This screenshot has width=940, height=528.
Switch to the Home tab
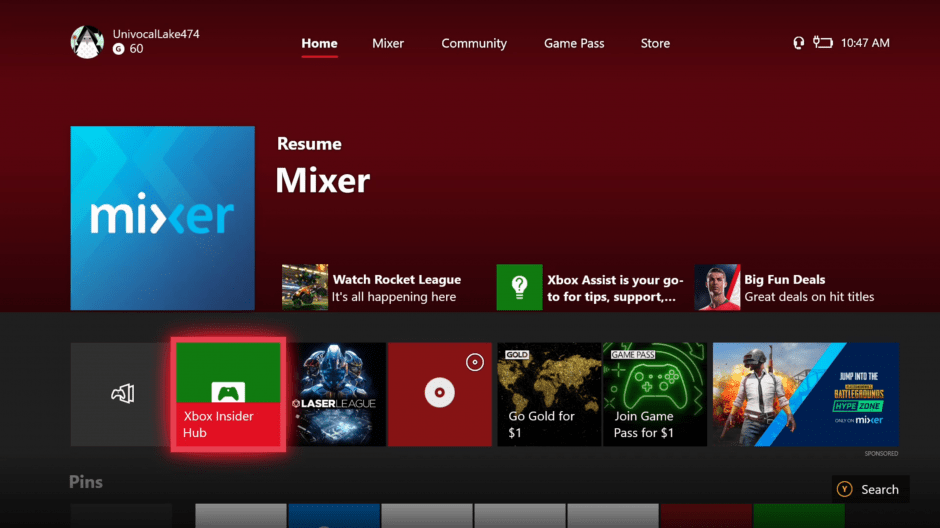tap(320, 43)
